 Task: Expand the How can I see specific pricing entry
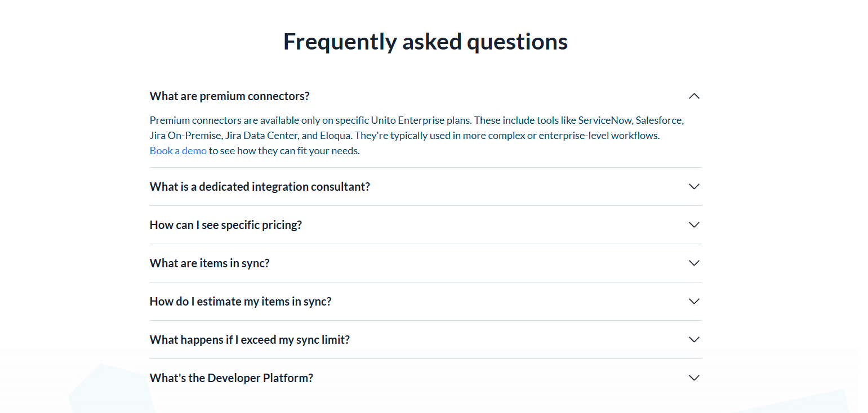(225, 225)
